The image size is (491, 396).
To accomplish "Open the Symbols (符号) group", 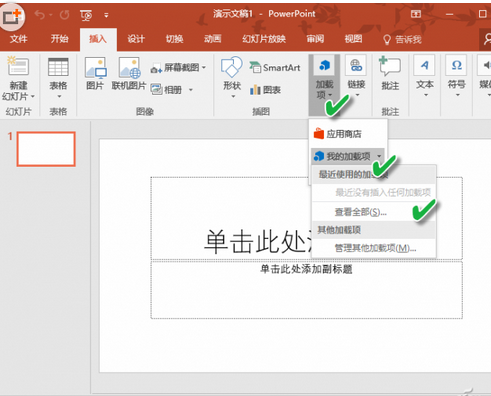I will tap(456, 77).
